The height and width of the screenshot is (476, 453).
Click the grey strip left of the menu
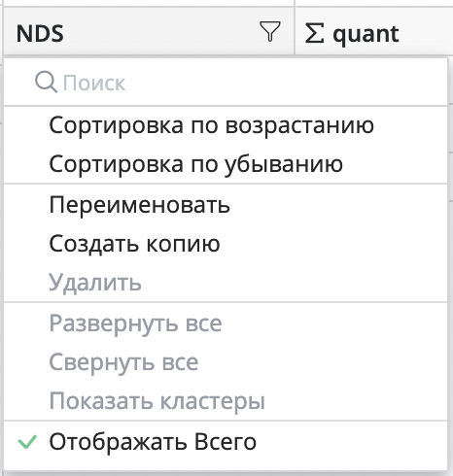(2, 259)
